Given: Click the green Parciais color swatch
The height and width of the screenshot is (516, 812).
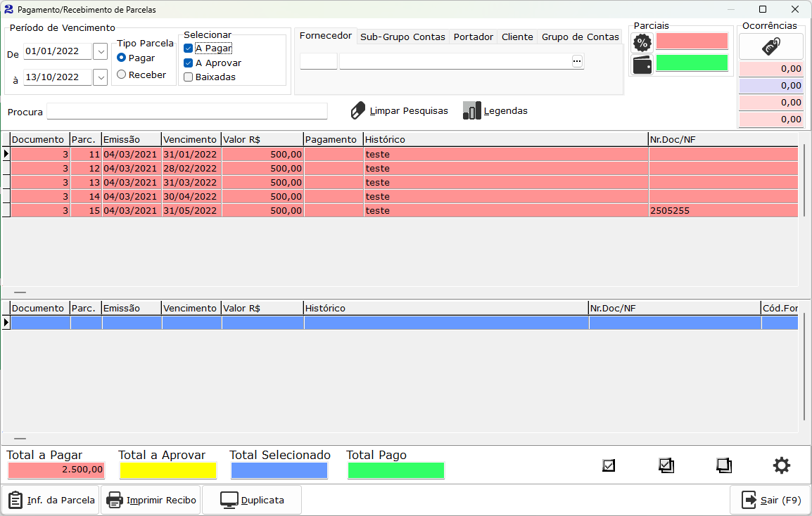Looking at the screenshot, I should click(692, 63).
